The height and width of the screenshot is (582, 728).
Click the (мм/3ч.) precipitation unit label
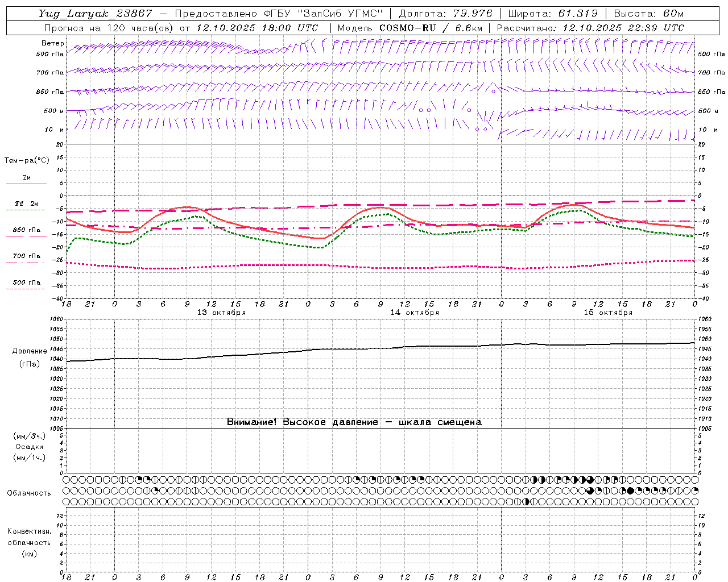coord(30,436)
